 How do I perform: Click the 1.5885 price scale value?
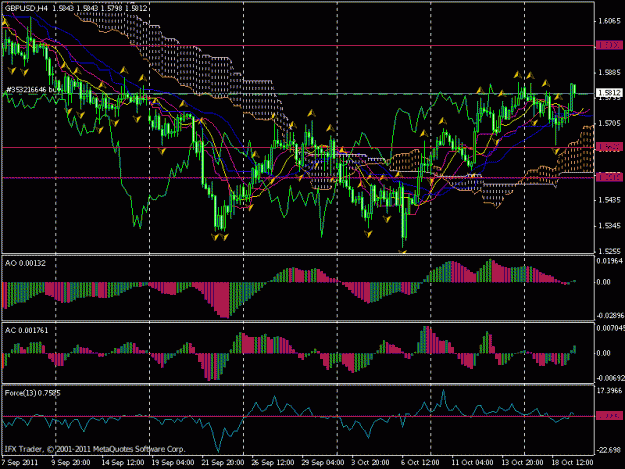point(609,73)
